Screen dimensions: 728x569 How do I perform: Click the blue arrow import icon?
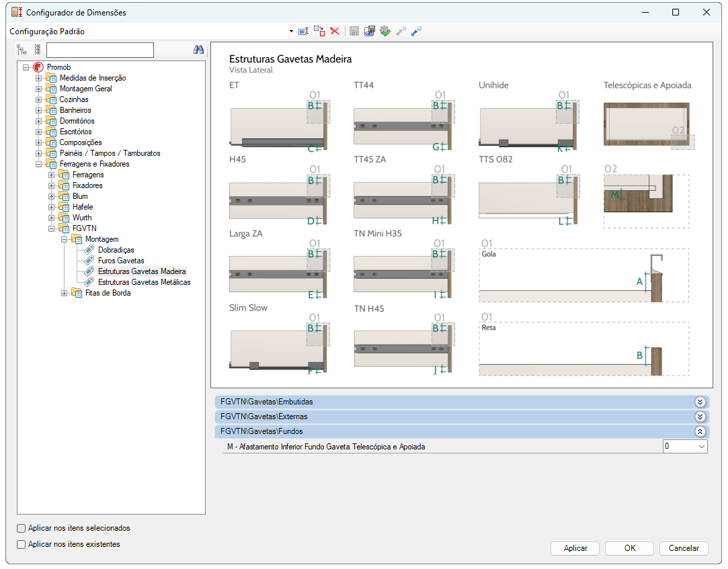point(417,32)
